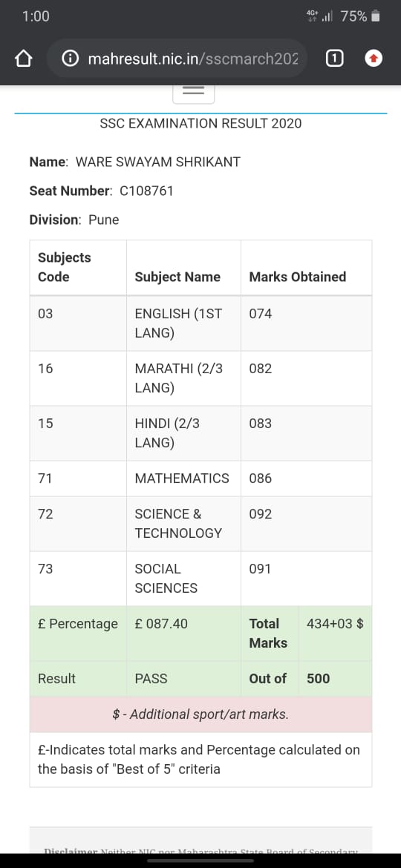Tap the ENGLISH (1ST LANG) row
This screenshot has height=868, width=401.
pos(200,323)
